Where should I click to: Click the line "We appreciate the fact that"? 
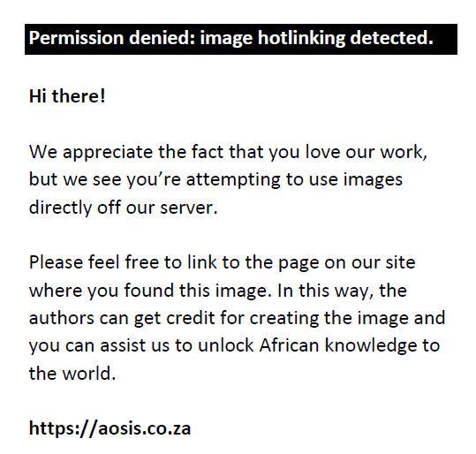(x=228, y=152)
